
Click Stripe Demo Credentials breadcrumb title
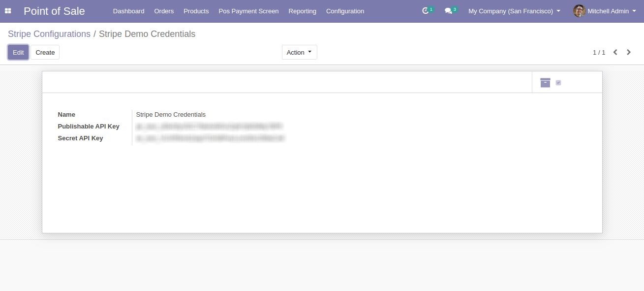tap(147, 34)
